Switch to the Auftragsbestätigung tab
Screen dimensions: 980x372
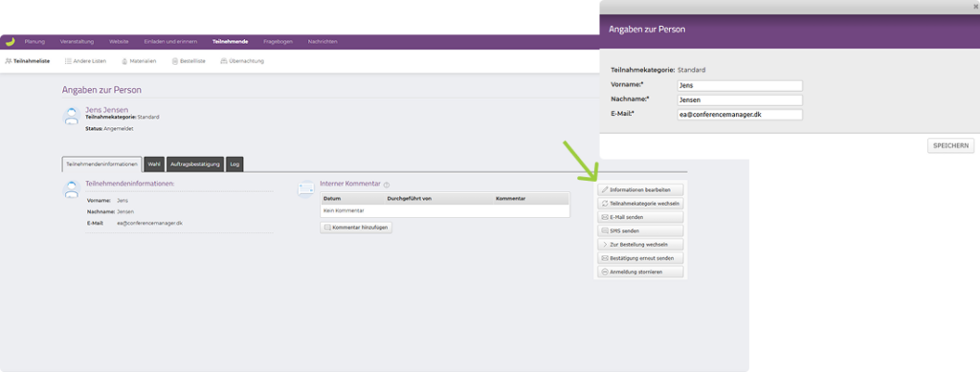coord(195,164)
